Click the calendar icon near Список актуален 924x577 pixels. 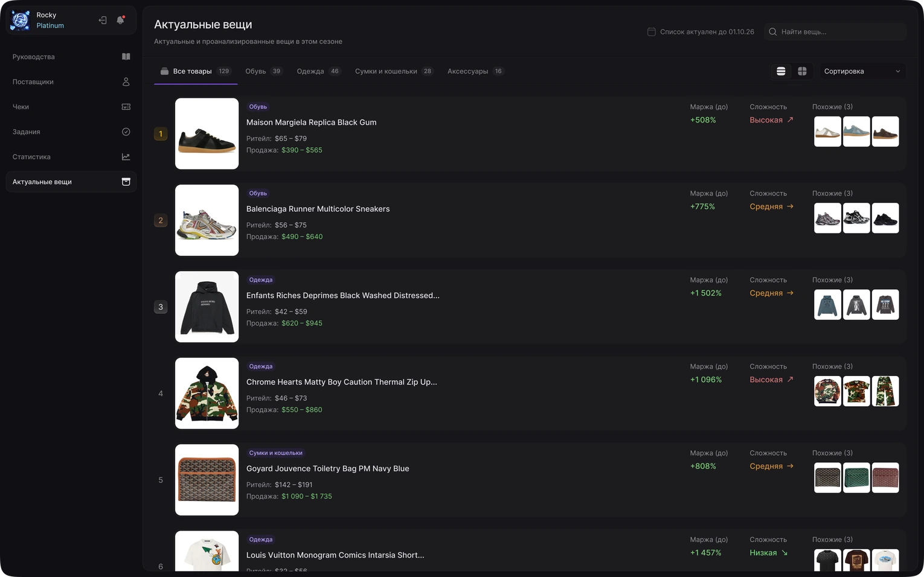pos(652,31)
